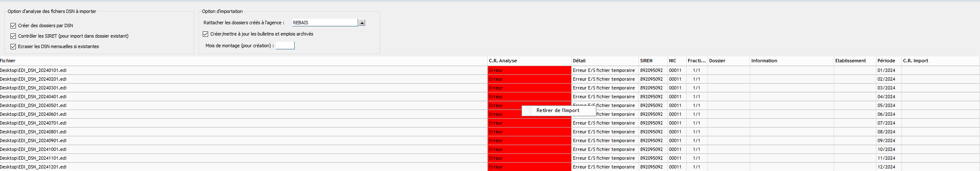Image resolution: width=980 pixels, height=171 pixels.
Task: Click the red Erreur cell for period 01/2024
Action: pos(529,70)
